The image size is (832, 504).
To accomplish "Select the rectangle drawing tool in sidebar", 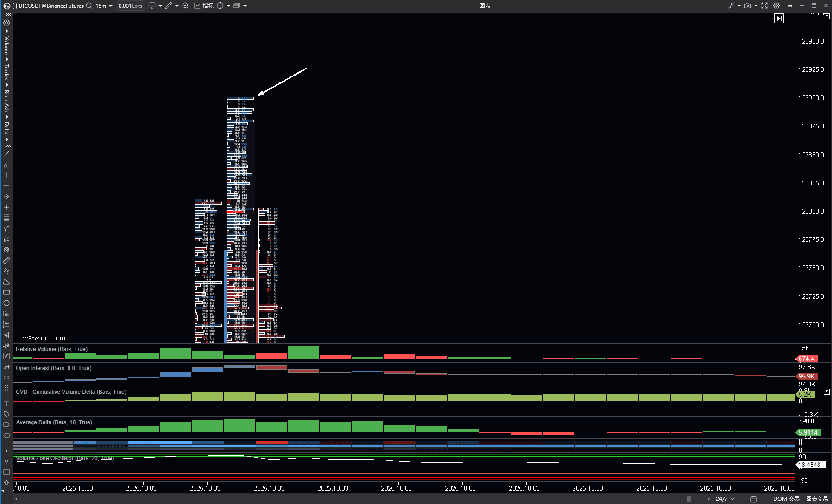I will click(x=6, y=292).
